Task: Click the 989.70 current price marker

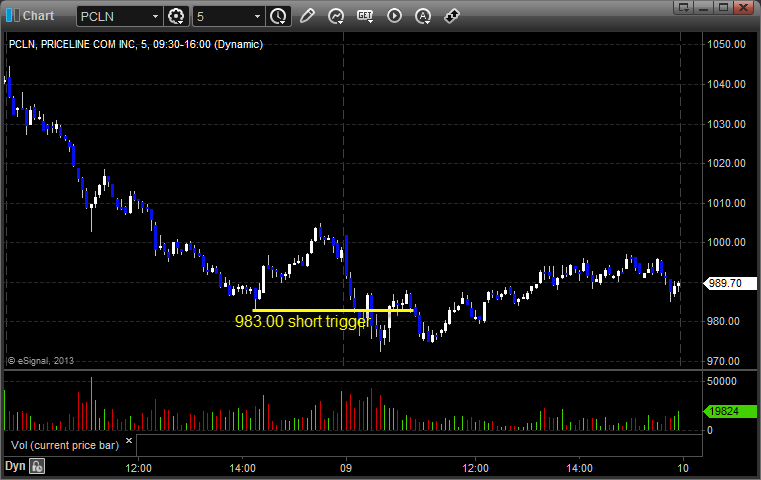Action: tap(730, 283)
